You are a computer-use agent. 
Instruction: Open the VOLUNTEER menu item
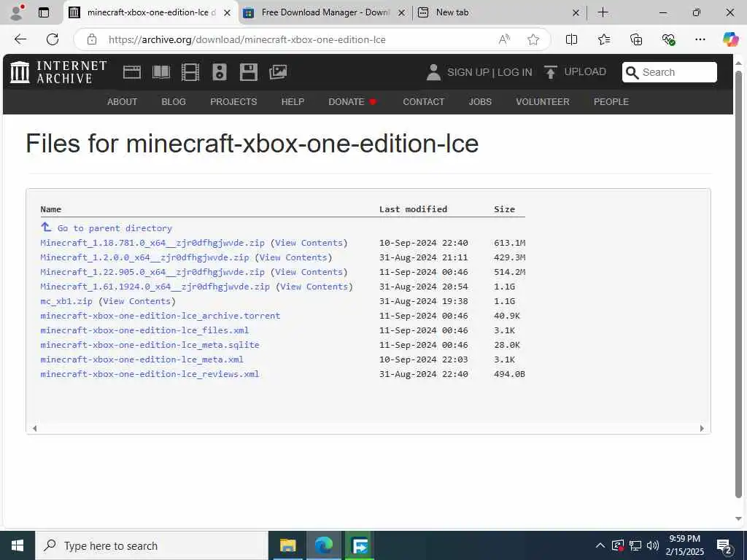[543, 102]
